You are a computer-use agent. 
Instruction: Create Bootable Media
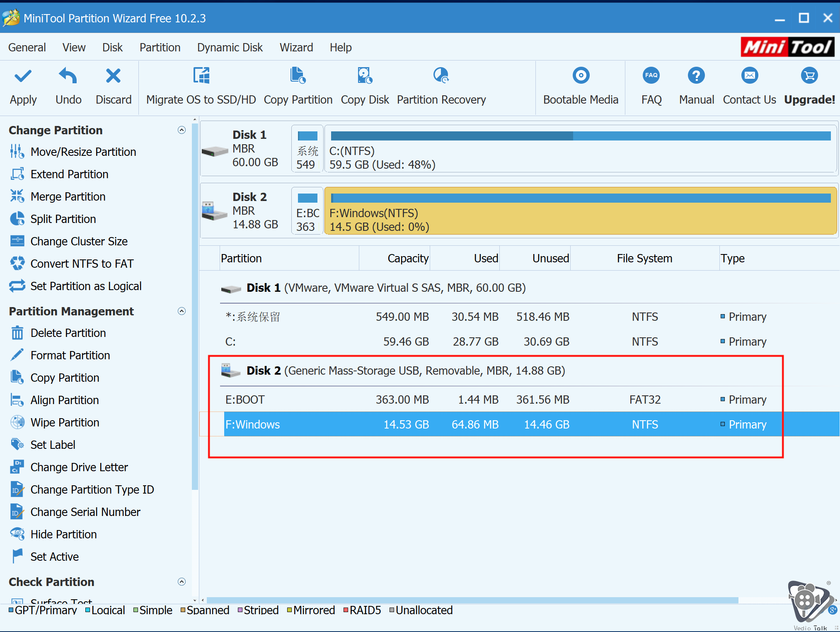[581, 87]
